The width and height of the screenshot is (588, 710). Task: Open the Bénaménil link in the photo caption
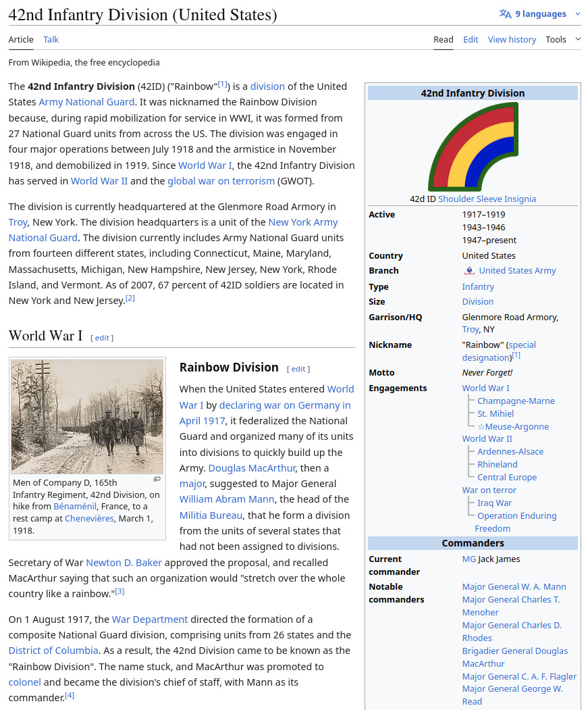click(75, 507)
